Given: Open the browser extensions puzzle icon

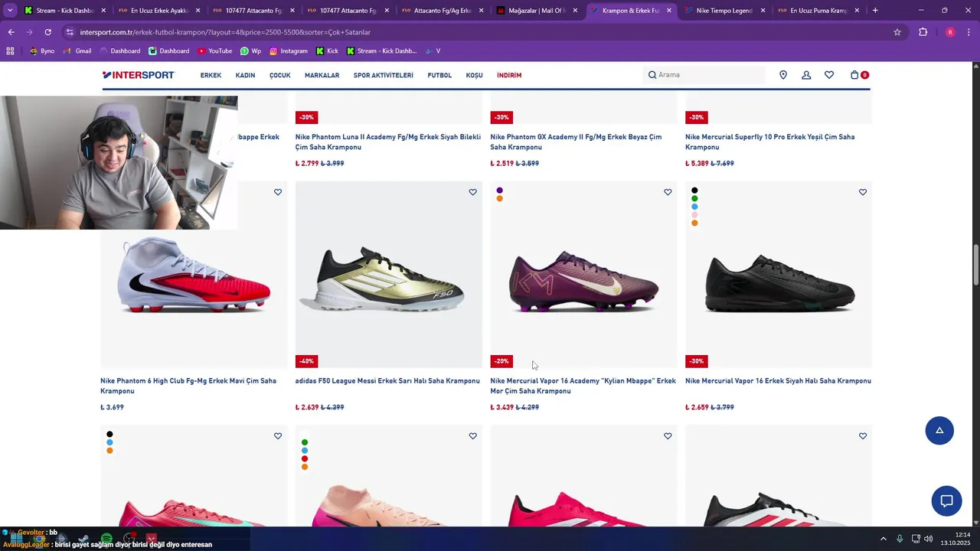Looking at the screenshot, I should coord(923,32).
